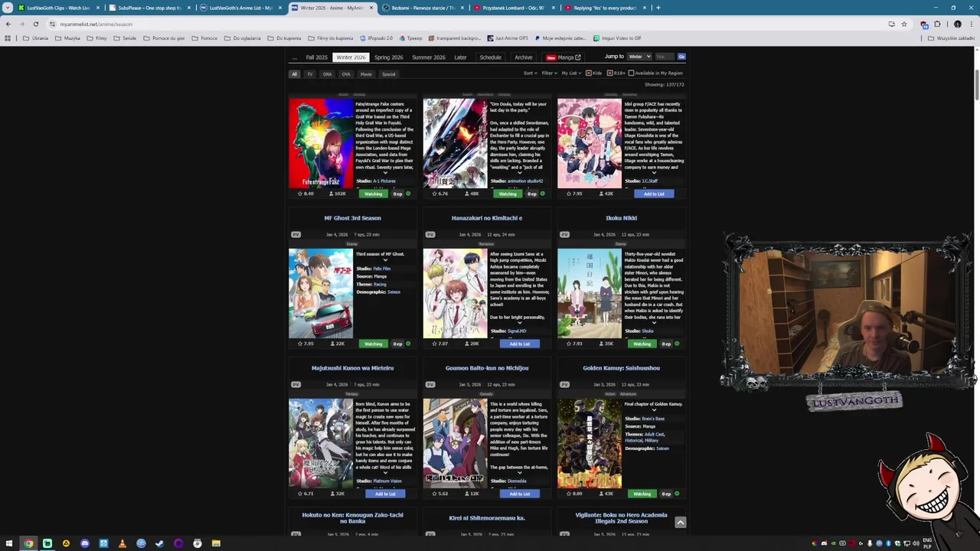
Task: Click PV badge on Majutsushi Kunon wa Mieteiru
Action: [296, 384]
